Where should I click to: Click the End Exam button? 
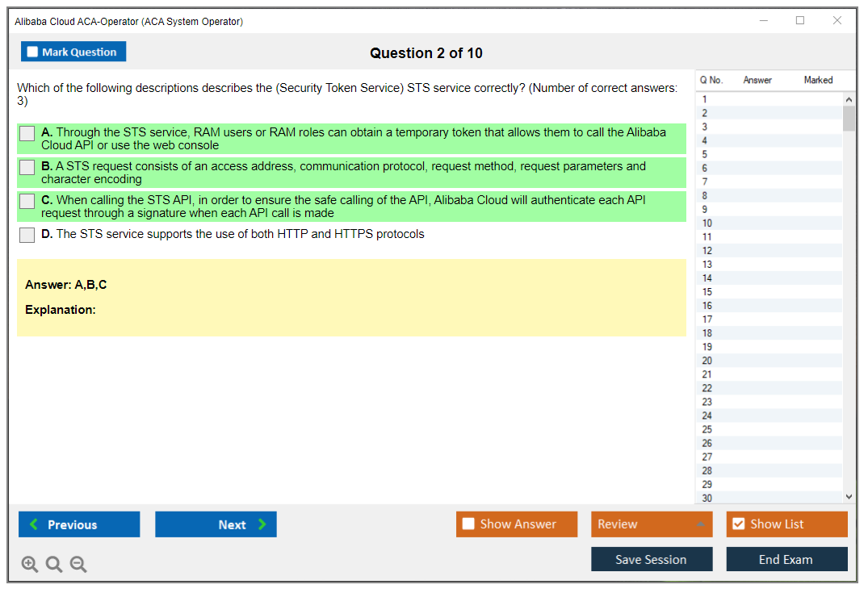pos(786,559)
